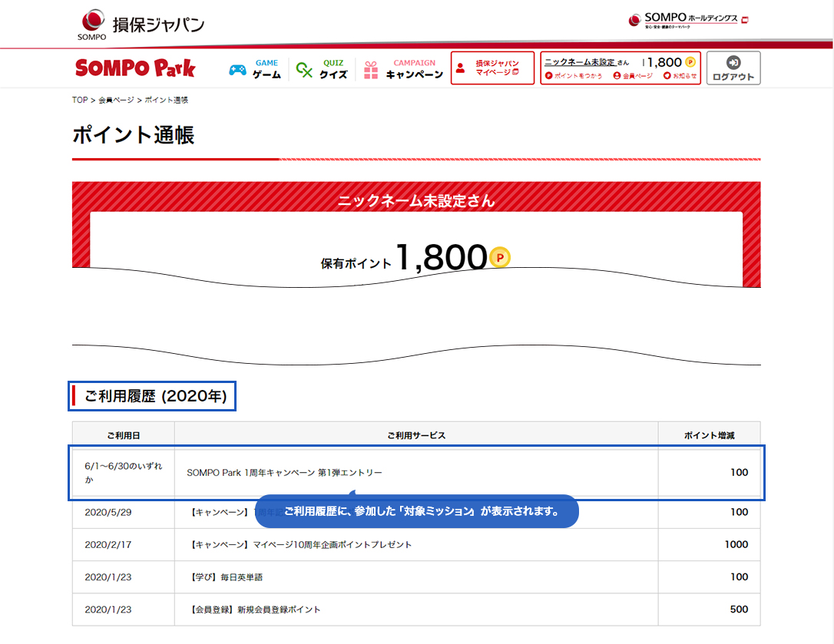Click the 損保ジャパン logo
Viewport: 834px width, 644px height.
tap(141, 25)
